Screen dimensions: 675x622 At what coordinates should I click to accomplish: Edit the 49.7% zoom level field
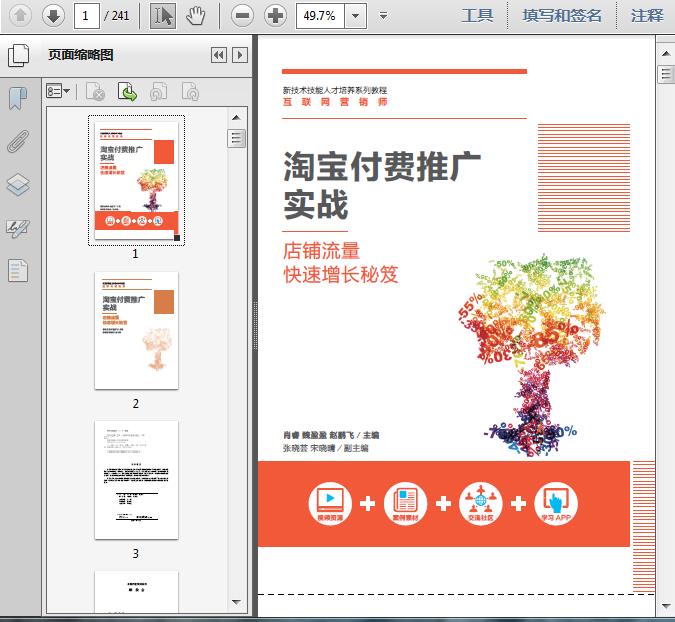320,16
